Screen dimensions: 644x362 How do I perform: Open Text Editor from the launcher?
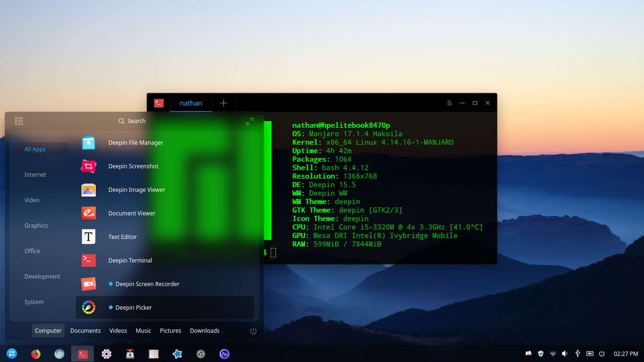[165, 237]
